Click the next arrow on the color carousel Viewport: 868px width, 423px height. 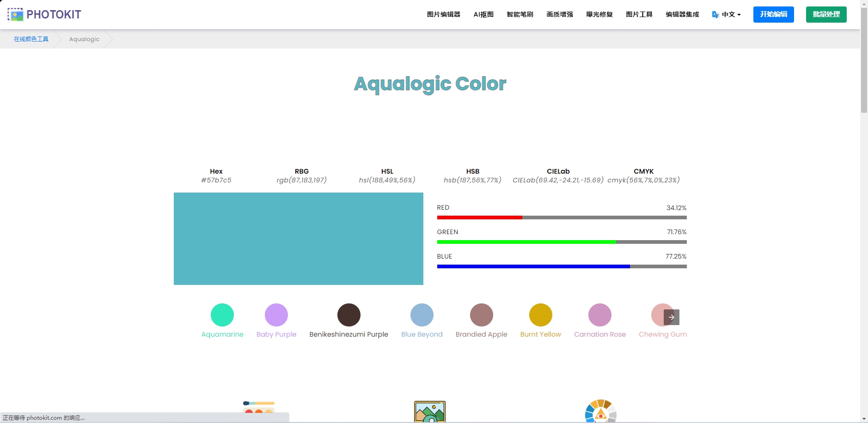(670, 316)
